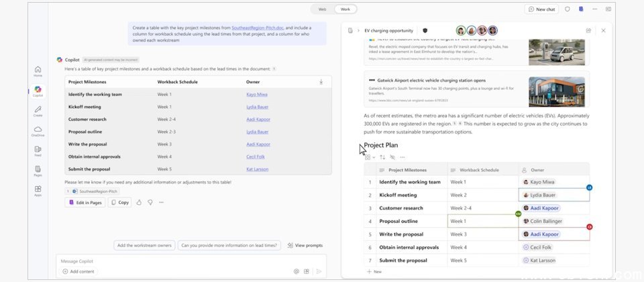The height and width of the screenshot is (282, 644).
Task: Open Apps in the sidebar
Action: coord(38,191)
